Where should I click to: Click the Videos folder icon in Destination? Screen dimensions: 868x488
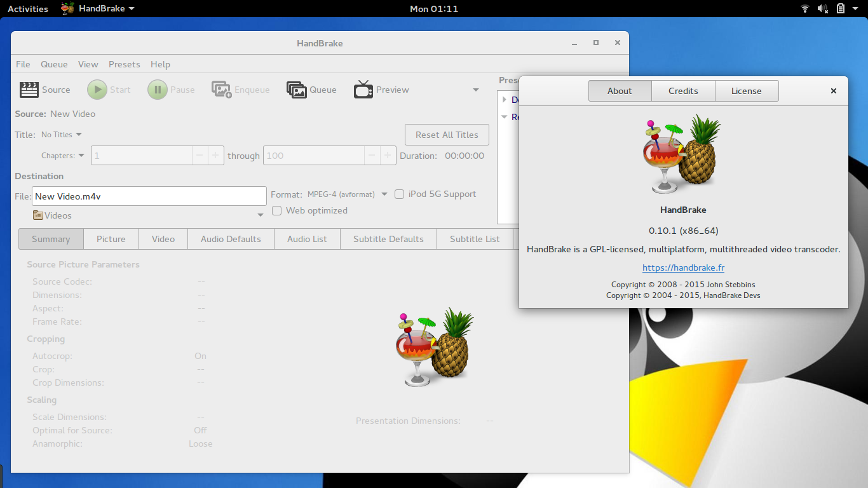click(x=38, y=215)
